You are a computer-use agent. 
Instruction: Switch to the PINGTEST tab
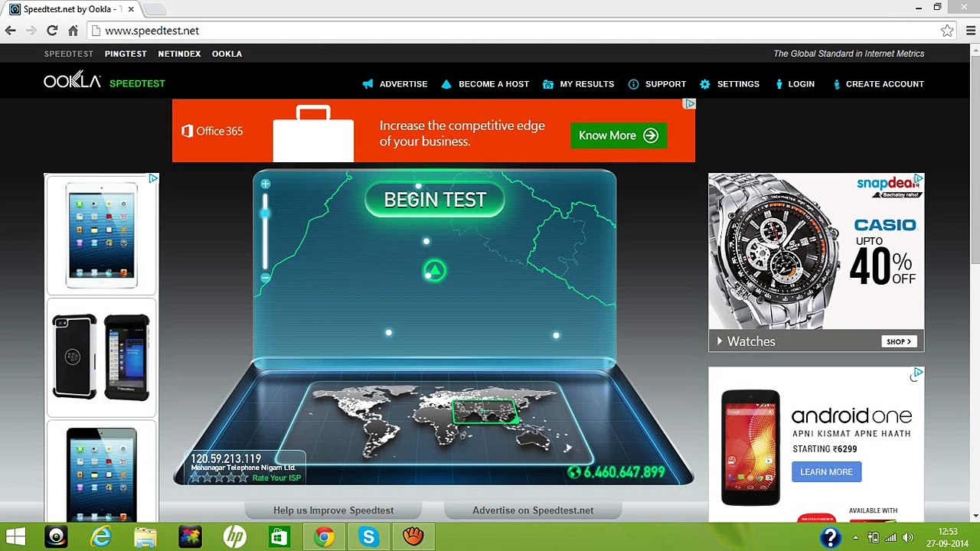coord(126,54)
